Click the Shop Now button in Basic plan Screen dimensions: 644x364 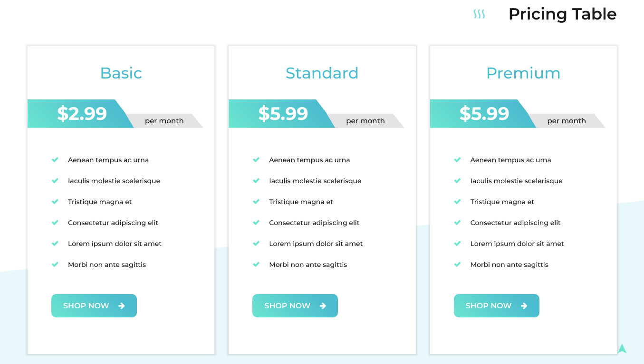click(94, 305)
